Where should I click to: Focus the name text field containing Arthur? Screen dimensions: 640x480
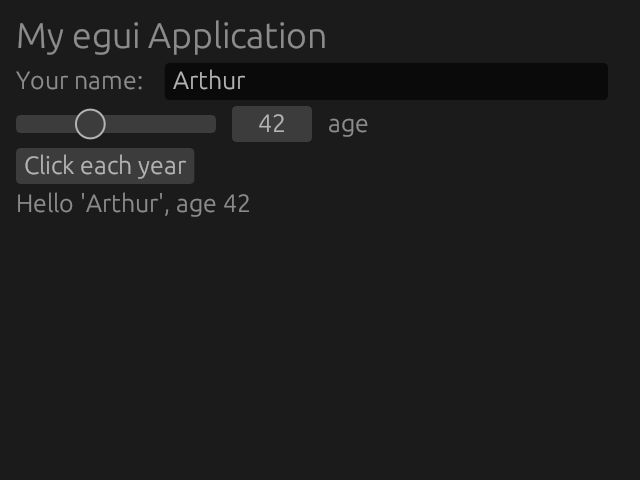pos(385,81)
